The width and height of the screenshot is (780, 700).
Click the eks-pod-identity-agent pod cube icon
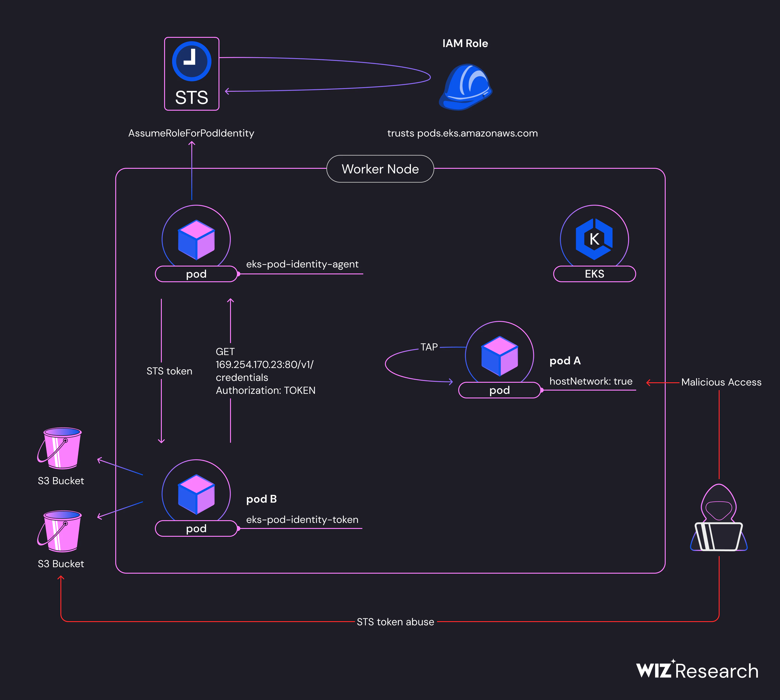(196, 240)
